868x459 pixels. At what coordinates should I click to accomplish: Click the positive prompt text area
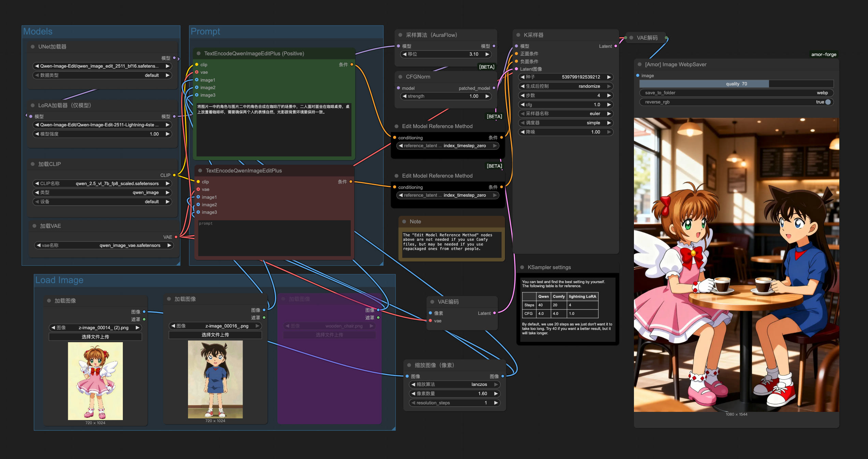pyautogui.click(x=273, y=130)
